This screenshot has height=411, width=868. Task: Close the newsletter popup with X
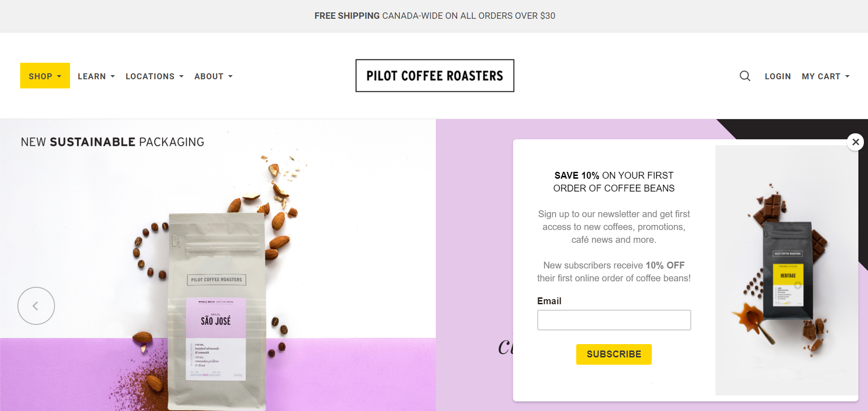click(855, 142)
